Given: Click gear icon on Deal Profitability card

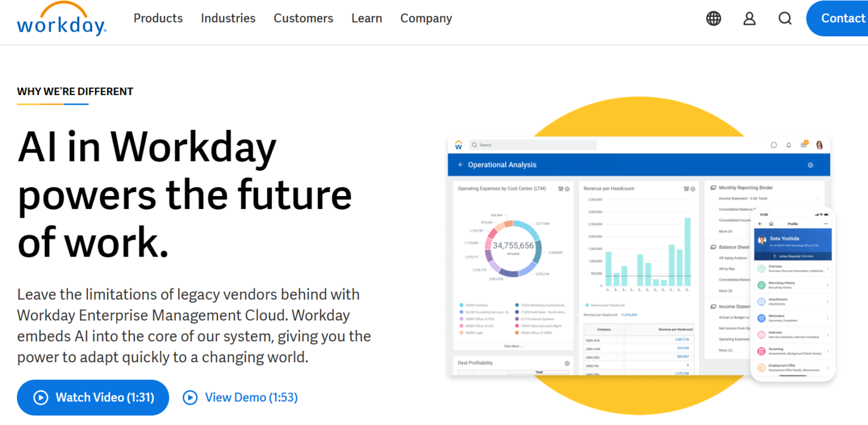Looking at the screenshot, I should (567, 363).
